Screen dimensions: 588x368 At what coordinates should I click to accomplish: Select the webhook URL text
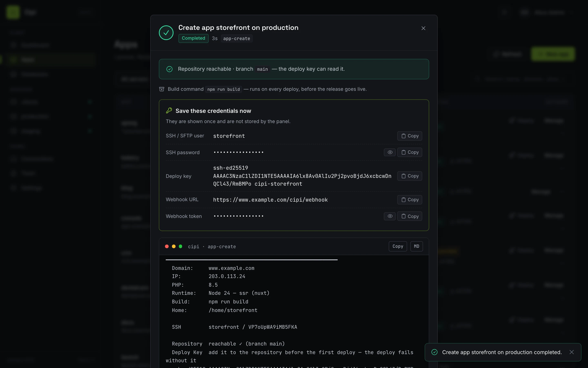(x=271, y=200)
